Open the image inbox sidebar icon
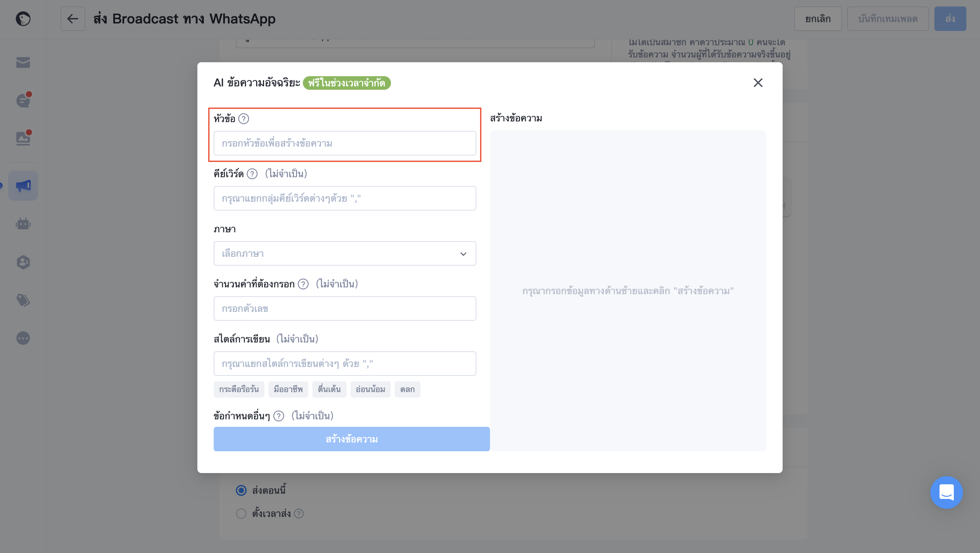The image size is (980, 553). tap(23, 138)
